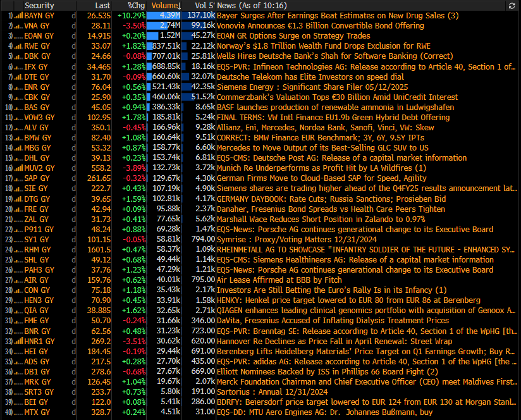Open the Elliott Nominees Phillips 66 headline
The height and width of the screenshot is (420, 521).
pyautogui.click(x=328, y=372)
